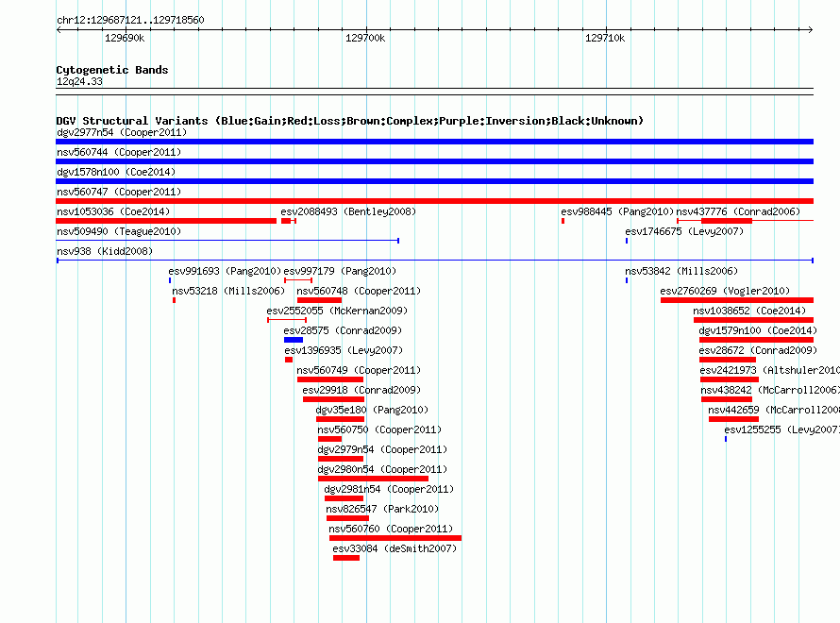
Task: Click esv2552055 (McKernan2009) label
Action: pyautogui.click(x=337, y=311)
